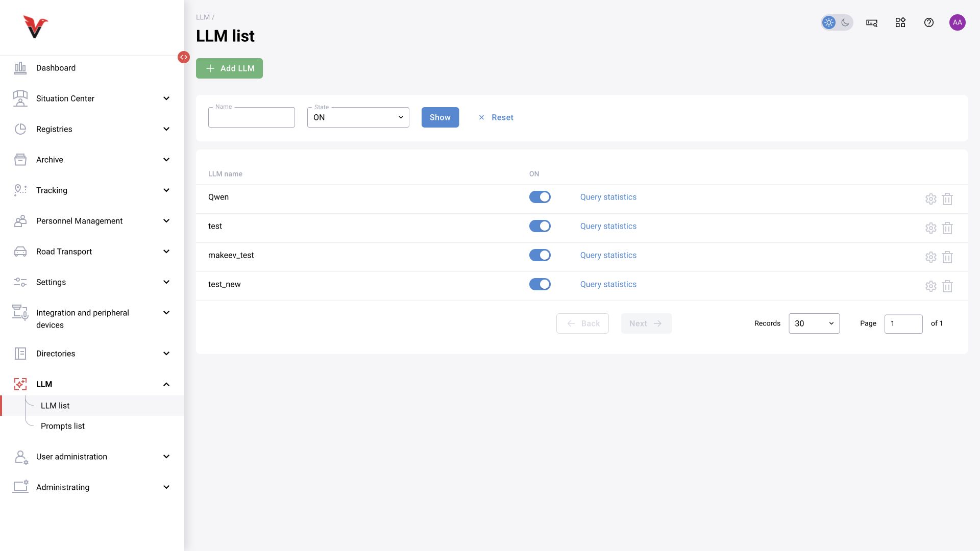Expand the Registries section
Screen dimensions: 980x551
[92, 129]
